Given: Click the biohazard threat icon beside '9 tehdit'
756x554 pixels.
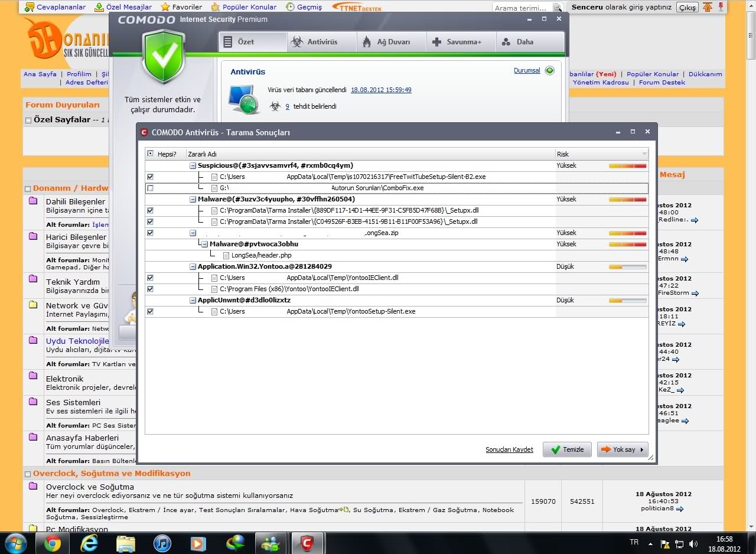Looking at the screenshot, I should point(275,106).
